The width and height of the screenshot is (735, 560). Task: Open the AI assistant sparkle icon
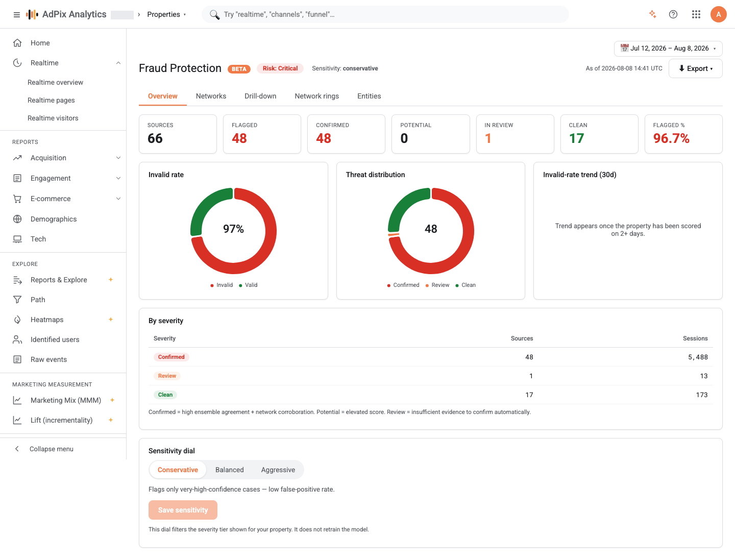point(652,14)
